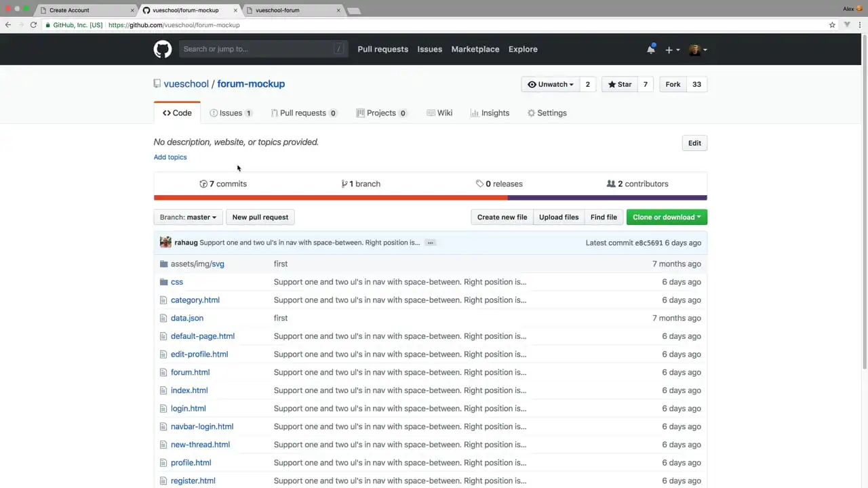Open Issues in the top navigation

pyautogui.click(x=430, y=49)
